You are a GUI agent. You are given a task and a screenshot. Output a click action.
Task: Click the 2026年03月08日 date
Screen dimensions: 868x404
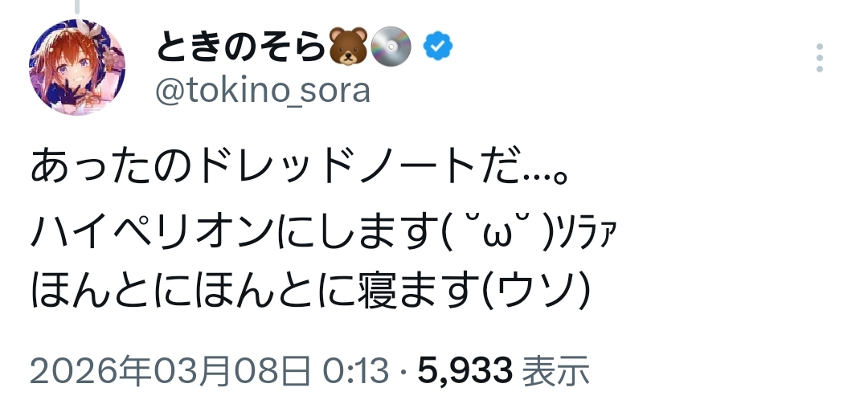(170, 372)
